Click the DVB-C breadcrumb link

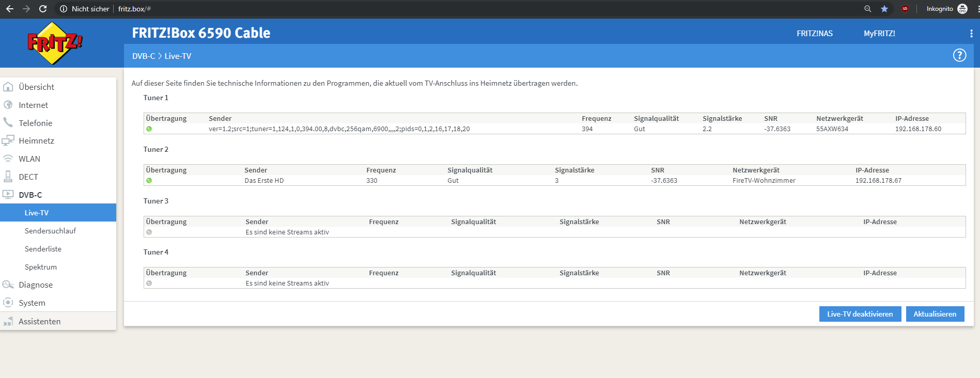[144, 56]
